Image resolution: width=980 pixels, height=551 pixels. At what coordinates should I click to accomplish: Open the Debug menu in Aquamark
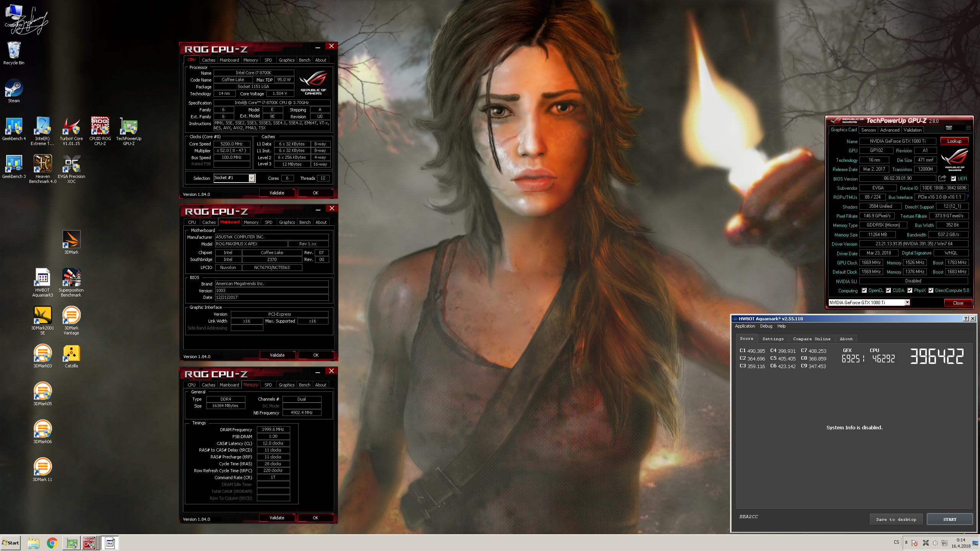point(766,326)
